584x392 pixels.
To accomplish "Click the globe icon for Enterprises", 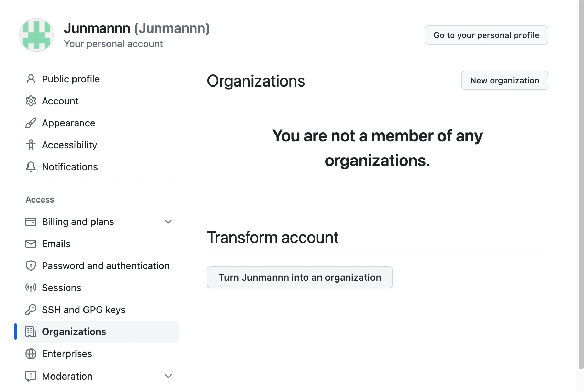I will (31, 354).
